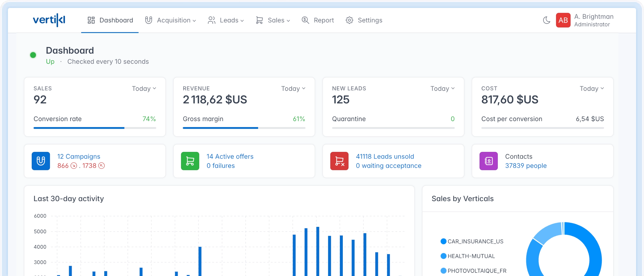Switch to the Report tab
644x276 pixels.
tap(323, 20)
